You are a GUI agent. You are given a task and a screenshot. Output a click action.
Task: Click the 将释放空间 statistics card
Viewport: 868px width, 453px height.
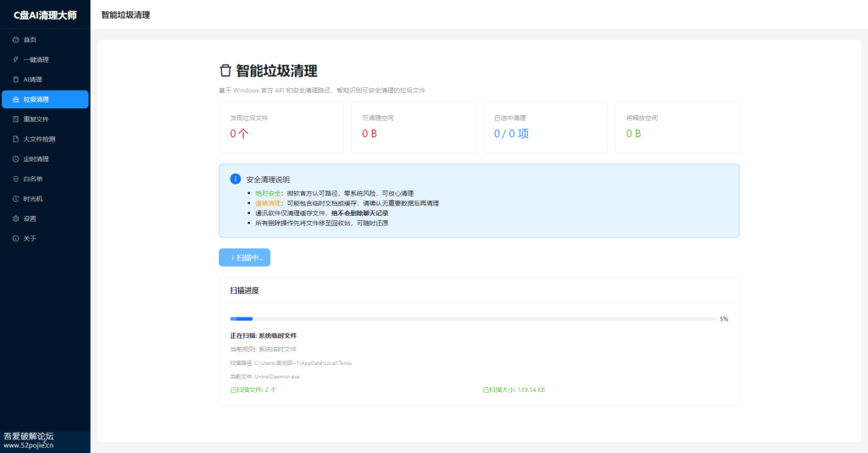pyautogui.click(x=677, y=128)
